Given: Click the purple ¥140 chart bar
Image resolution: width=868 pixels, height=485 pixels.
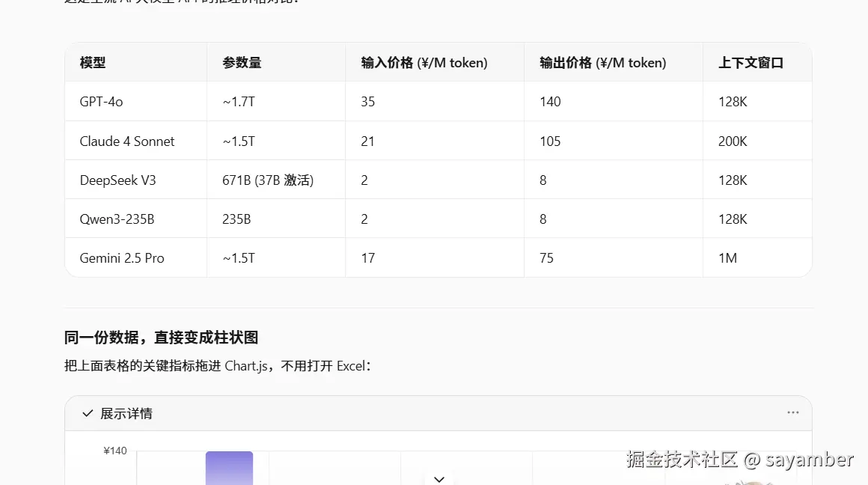Looking at the screenshot, I should (229, 469).
